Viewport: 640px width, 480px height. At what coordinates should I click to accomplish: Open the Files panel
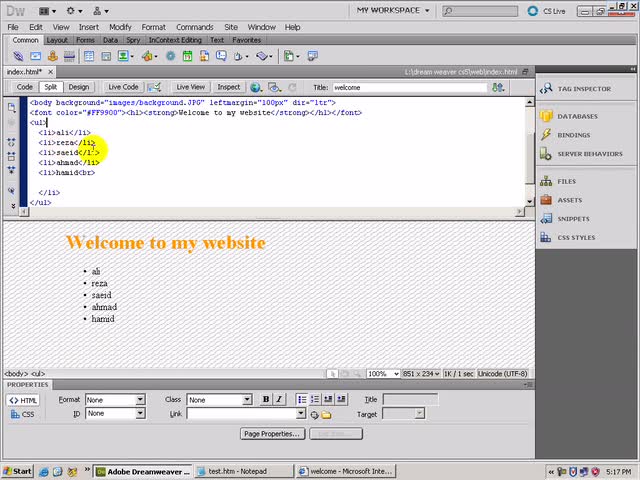566,181
